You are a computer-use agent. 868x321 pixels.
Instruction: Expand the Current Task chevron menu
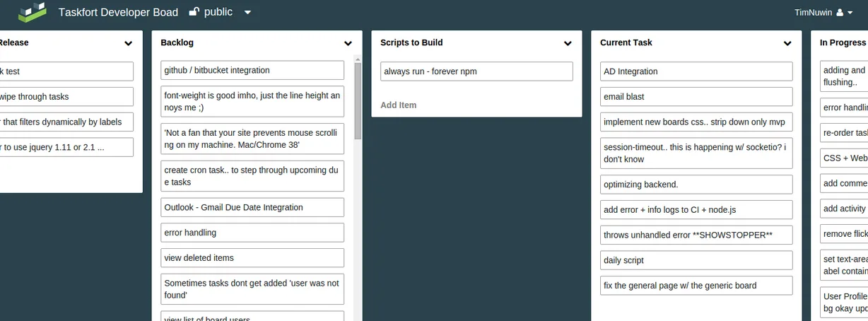787,43
